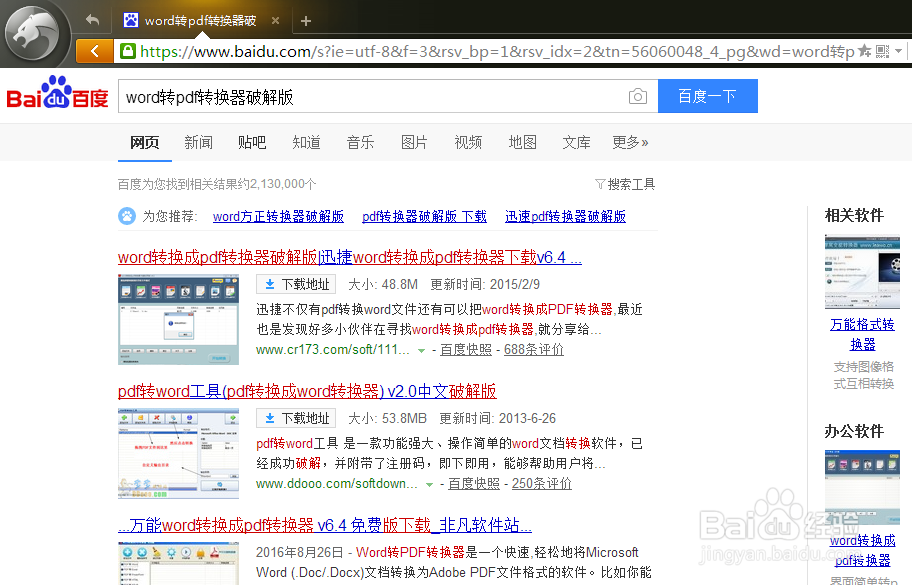Open the 688条评价 reviews link
This screenshot has width=912, height=585.
click(x=533, y=349)
